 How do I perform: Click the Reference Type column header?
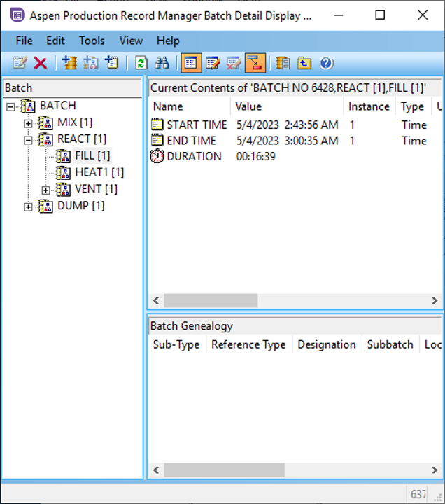(248, 344)
